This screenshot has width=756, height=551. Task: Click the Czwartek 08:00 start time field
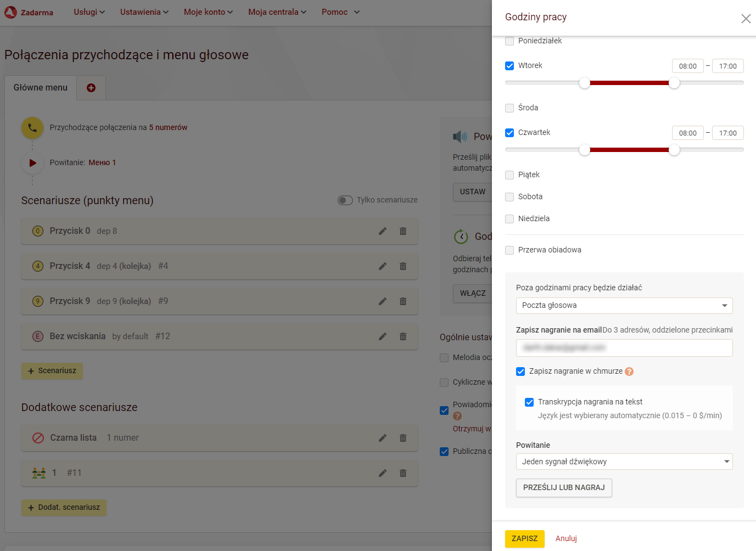(x=688, y=133)
